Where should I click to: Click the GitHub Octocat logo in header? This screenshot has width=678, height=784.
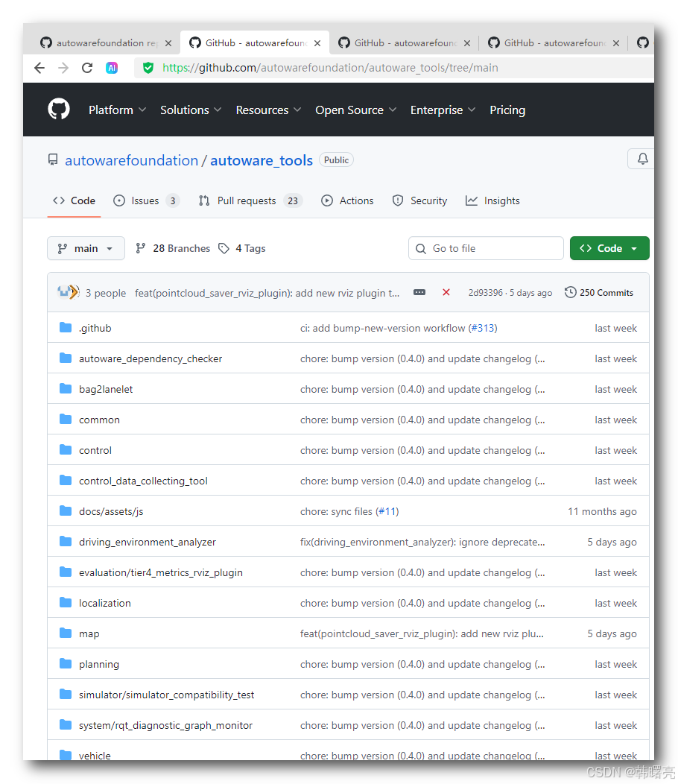coord(59,109)
